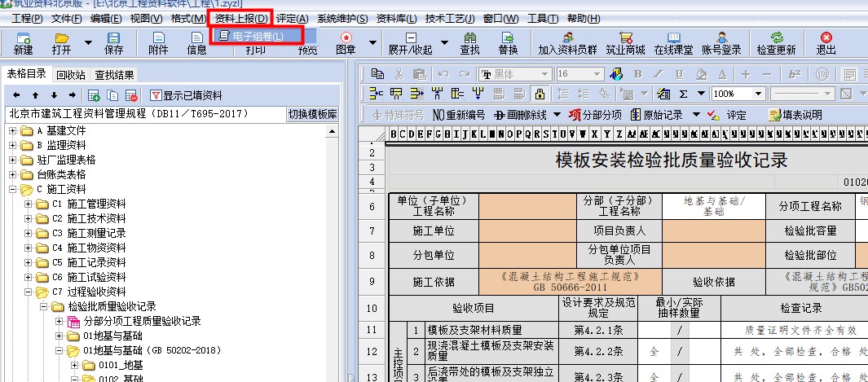Collapse the C7 过程验收资料 folder

point(29,292)
